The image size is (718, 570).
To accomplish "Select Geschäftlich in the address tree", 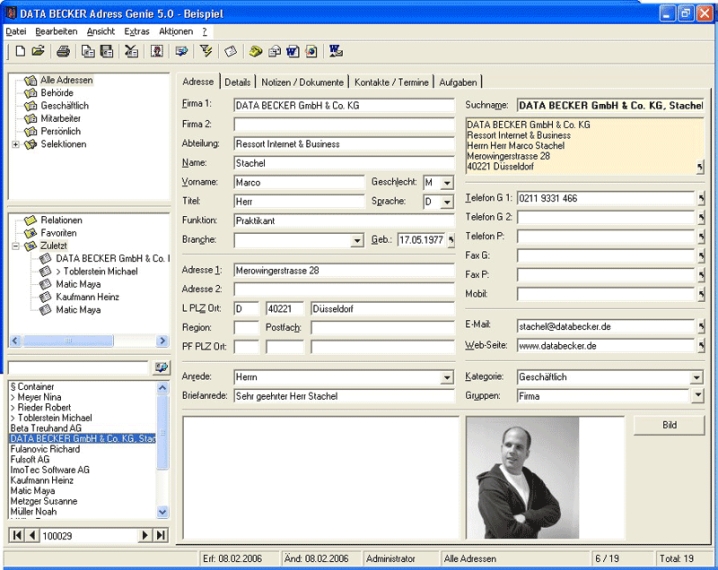I will pyautogui.click(x=64, y=105).
